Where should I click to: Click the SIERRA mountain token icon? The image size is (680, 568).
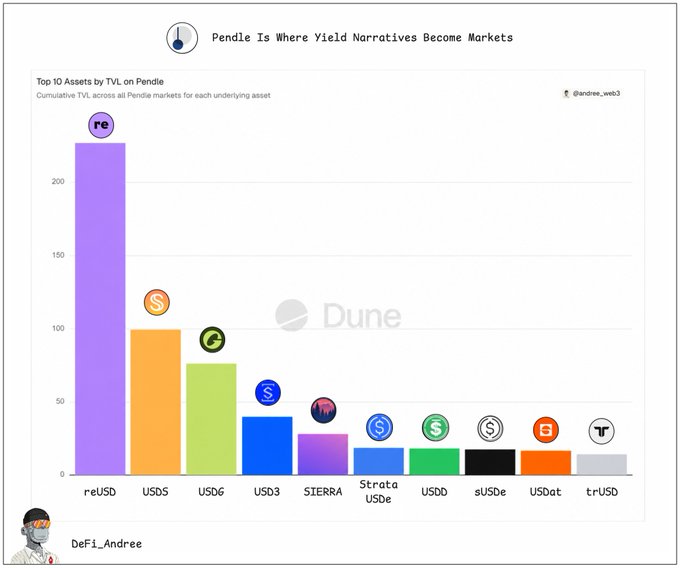click(x=324, y=410)
